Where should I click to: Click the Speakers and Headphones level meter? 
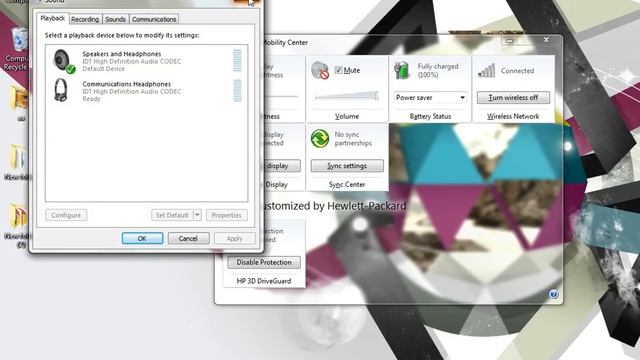(237, 60)
